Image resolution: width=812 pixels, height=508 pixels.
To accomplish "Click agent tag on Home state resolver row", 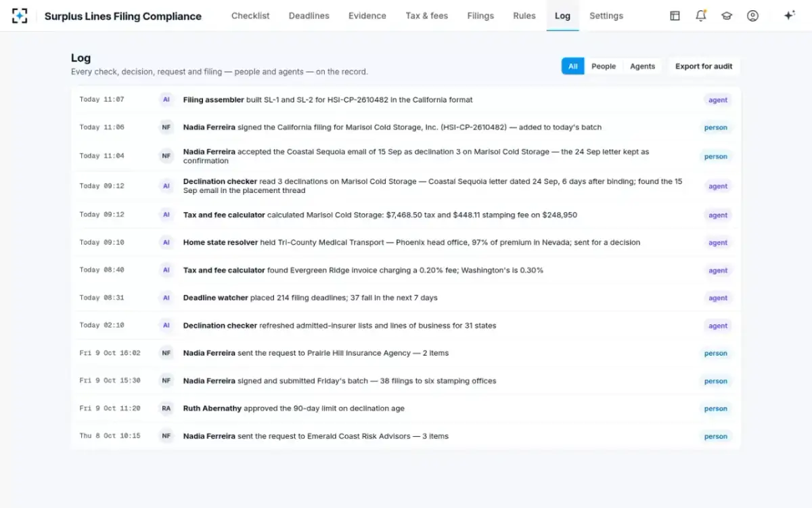I will tap(718, 242).
